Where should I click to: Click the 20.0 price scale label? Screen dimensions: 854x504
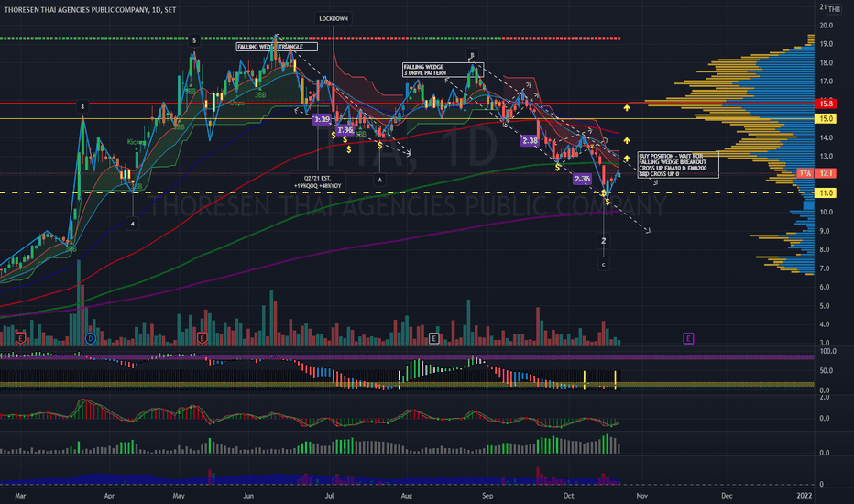coord(826,26)
